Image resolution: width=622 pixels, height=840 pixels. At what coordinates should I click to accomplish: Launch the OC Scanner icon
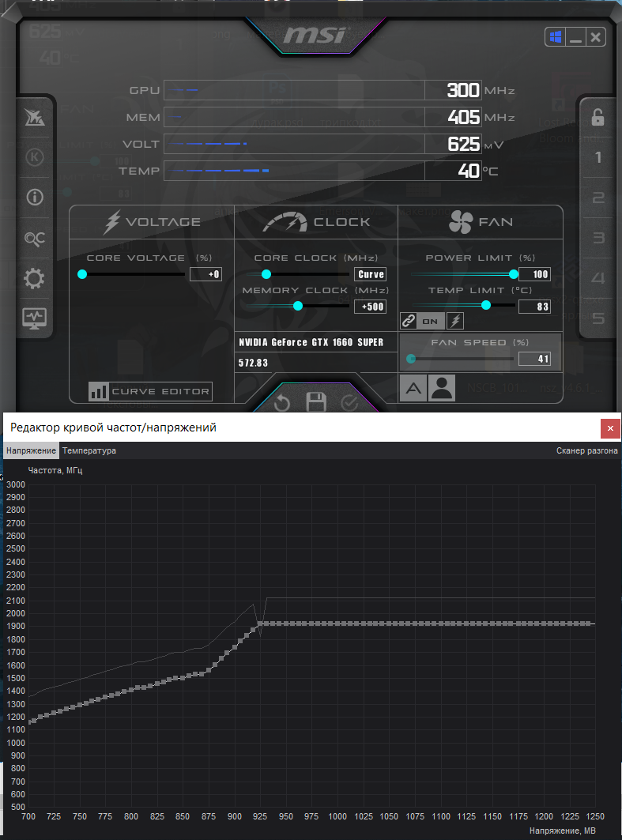pyautogui.click(x=35, y=238)
